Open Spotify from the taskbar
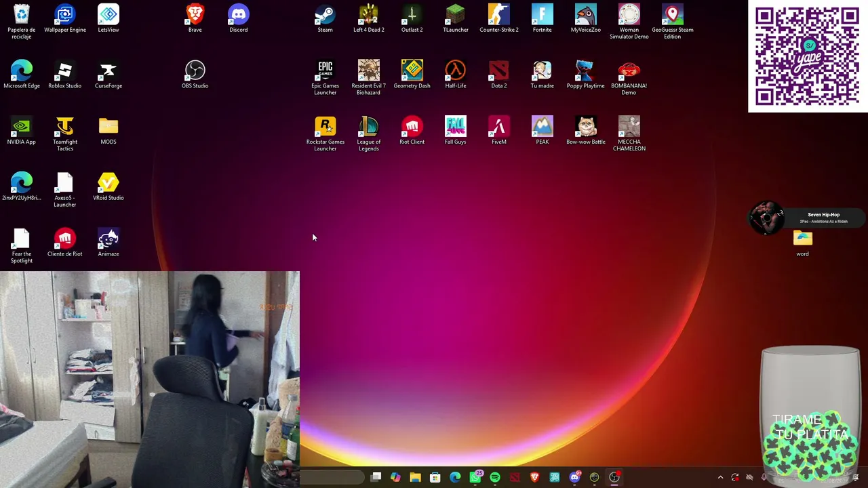 point(495,477)
